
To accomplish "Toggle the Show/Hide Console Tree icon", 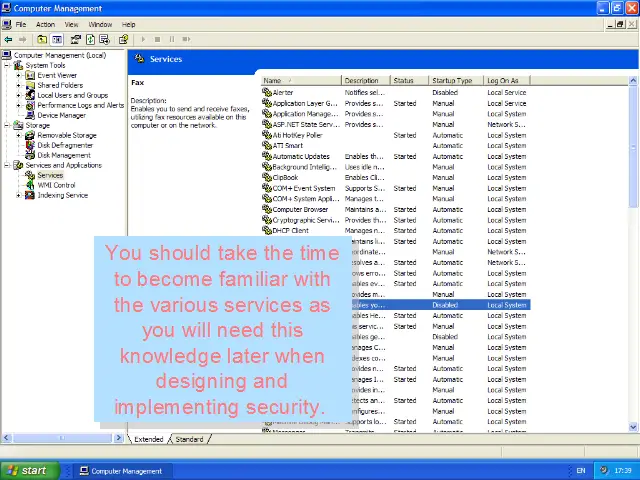I will pyautogui.click(x=58, y=39).
